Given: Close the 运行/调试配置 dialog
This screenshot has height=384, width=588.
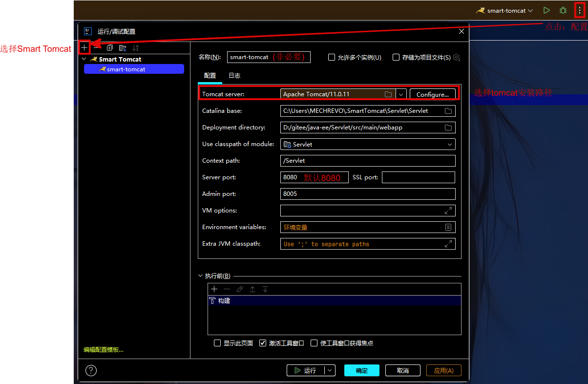Looking at the screenshot, I should 462,31.
